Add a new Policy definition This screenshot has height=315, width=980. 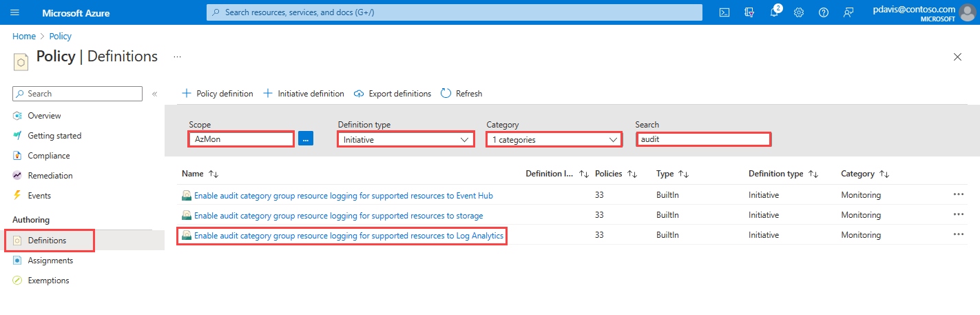[217, 93]
